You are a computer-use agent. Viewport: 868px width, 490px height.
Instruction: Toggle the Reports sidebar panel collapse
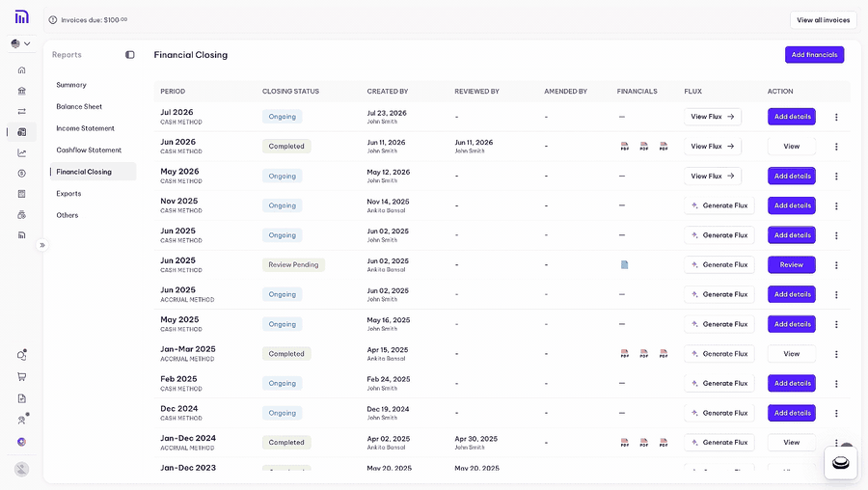130,55
